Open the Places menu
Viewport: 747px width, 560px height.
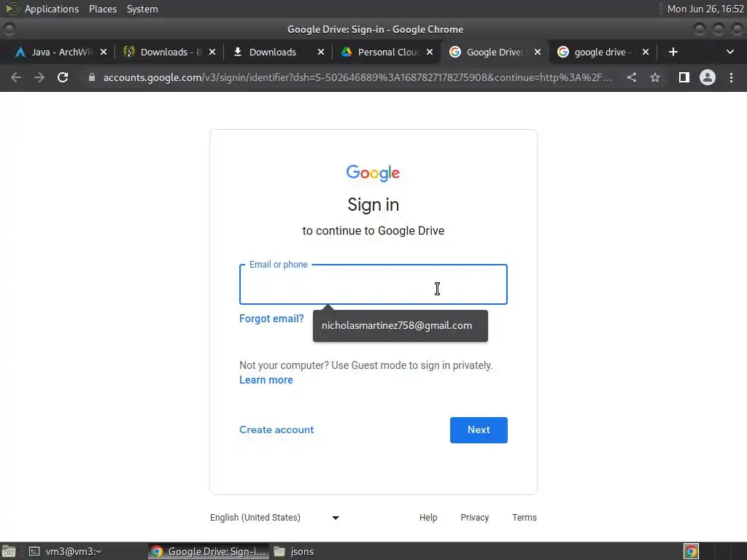coord(102,9)
